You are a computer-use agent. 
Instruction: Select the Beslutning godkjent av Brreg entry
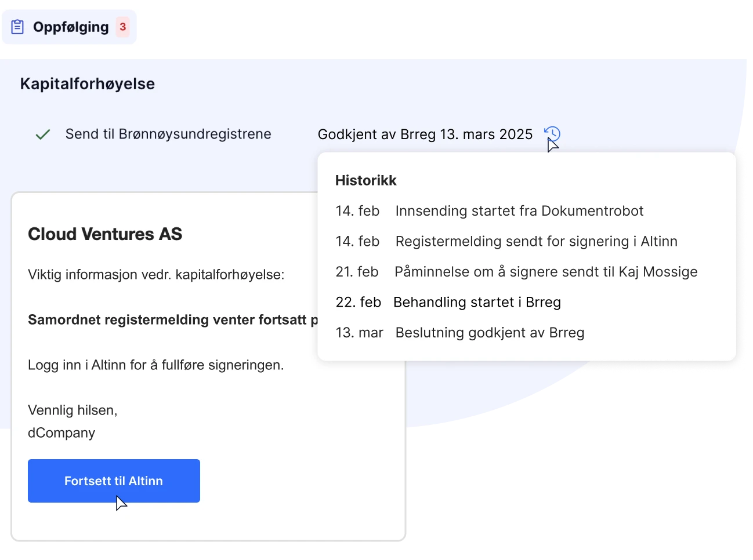coord(490,333)
